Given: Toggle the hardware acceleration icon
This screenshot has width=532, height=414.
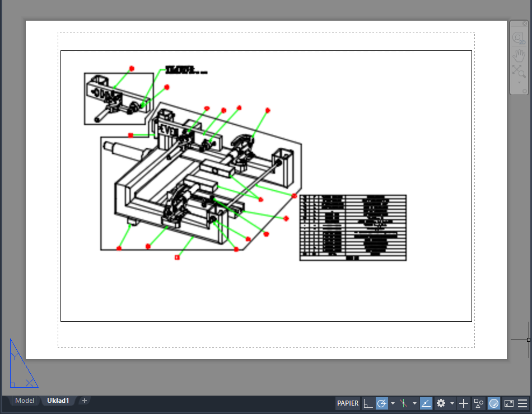Looking at the screenshot, I should [494, 403].
